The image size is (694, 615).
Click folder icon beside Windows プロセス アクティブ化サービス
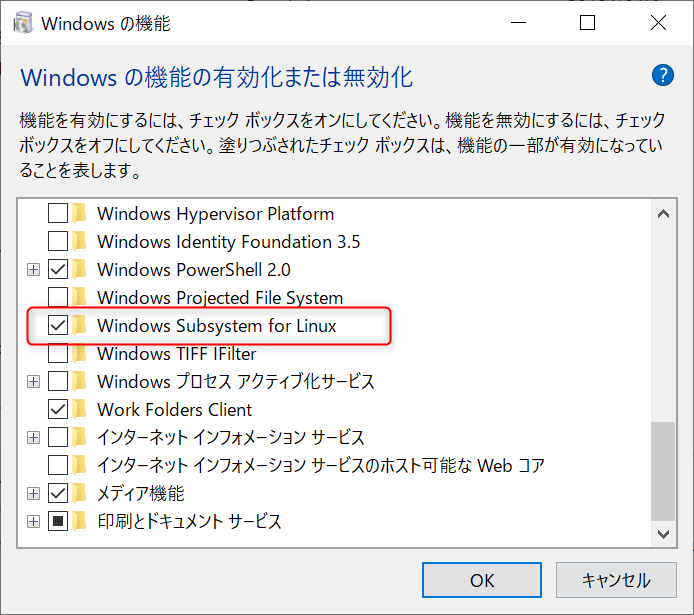(80, 381)
